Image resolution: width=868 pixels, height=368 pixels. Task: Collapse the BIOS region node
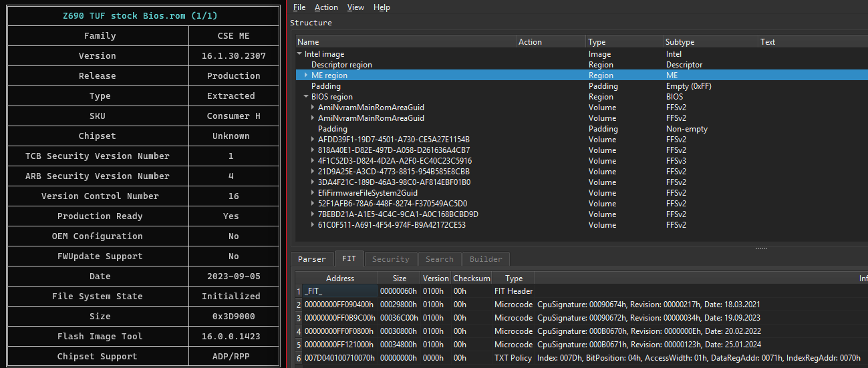pos(306,97)
